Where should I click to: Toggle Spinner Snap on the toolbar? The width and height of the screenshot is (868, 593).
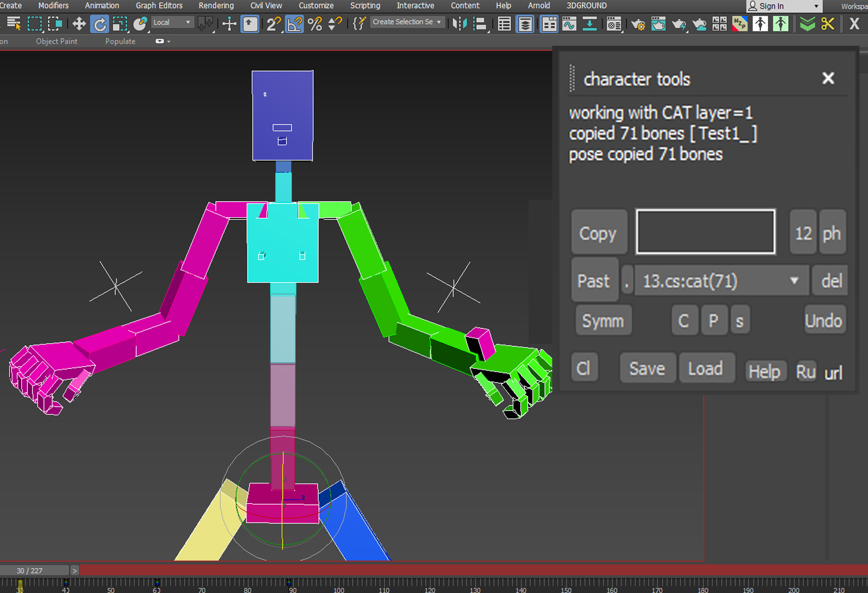point(335,24)
